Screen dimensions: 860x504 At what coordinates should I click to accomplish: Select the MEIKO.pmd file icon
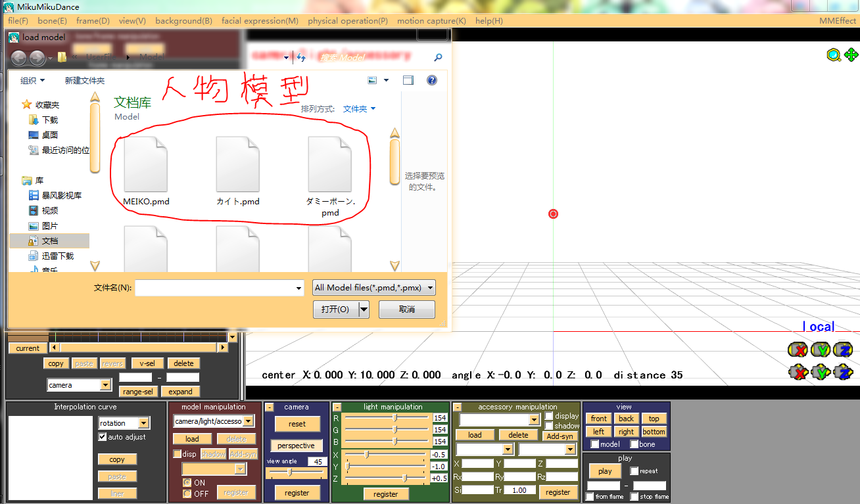145,164
